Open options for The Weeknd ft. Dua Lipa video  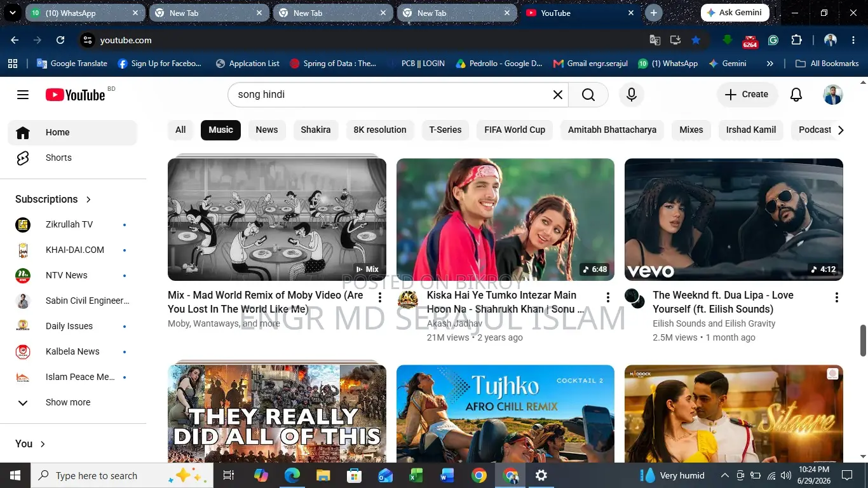(x=837, y=297)
